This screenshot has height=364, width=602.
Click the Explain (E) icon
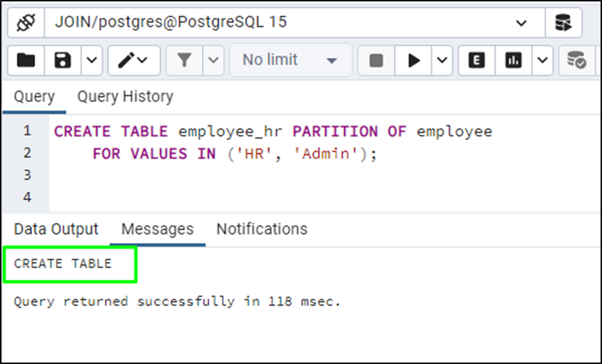[x=476, y=60]
